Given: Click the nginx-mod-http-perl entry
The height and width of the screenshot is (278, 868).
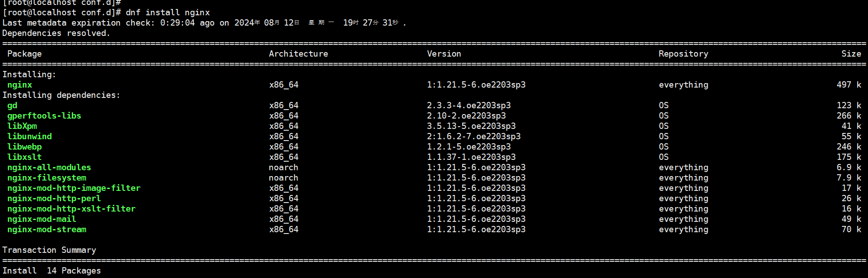Looking at the screenshot, I should [x=54, y=199].
